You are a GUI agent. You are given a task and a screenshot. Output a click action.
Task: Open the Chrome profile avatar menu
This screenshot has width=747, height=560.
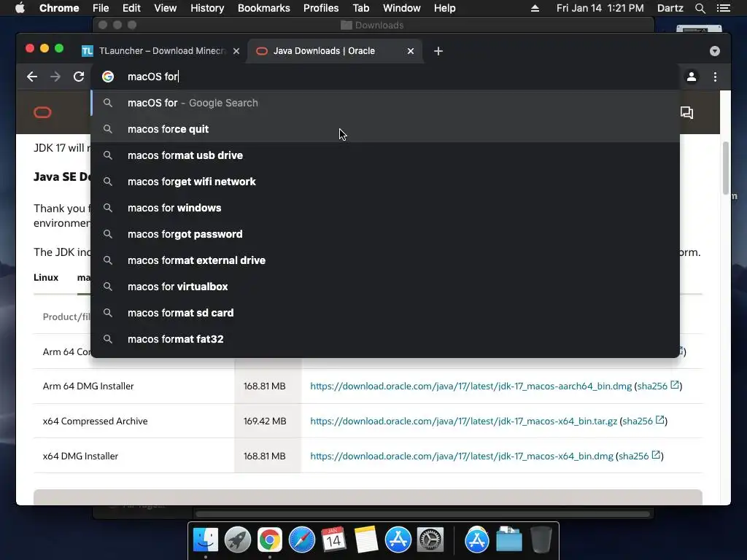(692, 77)
